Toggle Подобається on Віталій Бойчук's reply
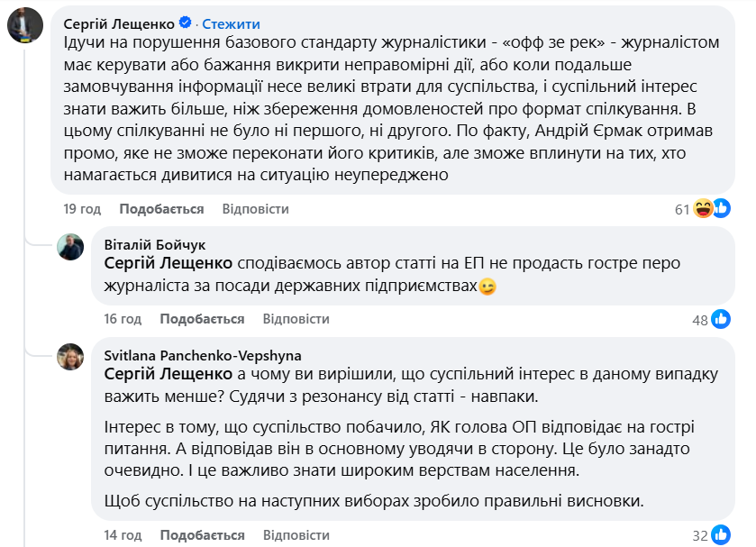The width and height of the screenshot is (756, 547). [x=202, y=319]
